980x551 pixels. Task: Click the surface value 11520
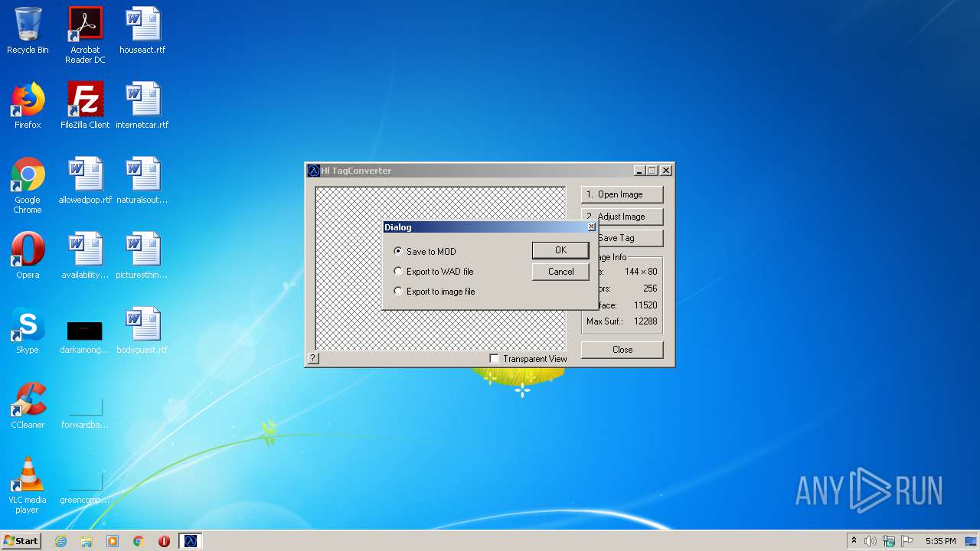coord(645,305)
